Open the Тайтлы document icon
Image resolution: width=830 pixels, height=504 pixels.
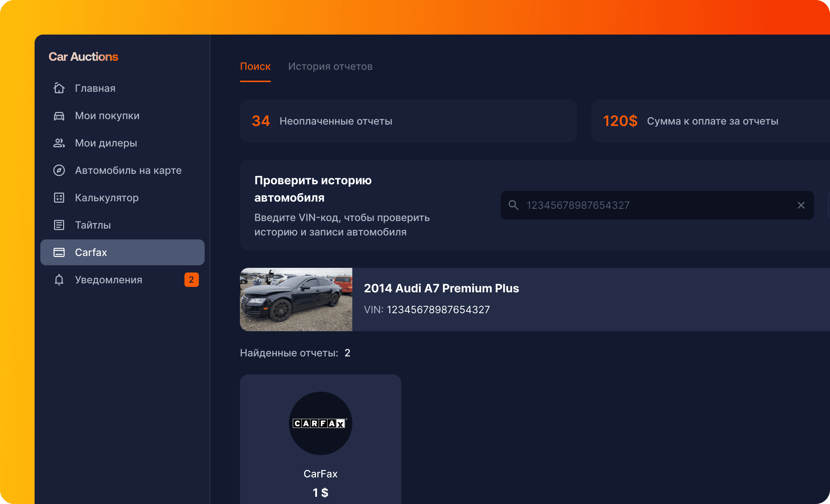[x=59, y=225]
